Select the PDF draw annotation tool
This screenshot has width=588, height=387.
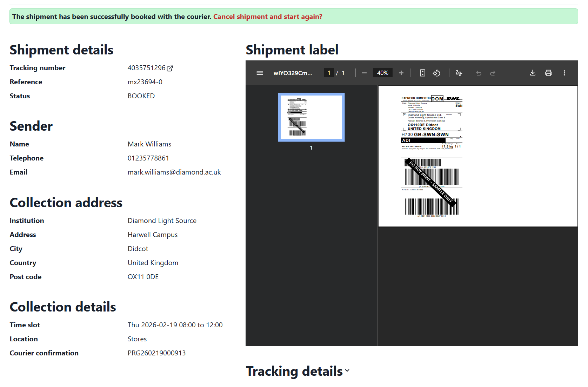(x=459, y=73)
